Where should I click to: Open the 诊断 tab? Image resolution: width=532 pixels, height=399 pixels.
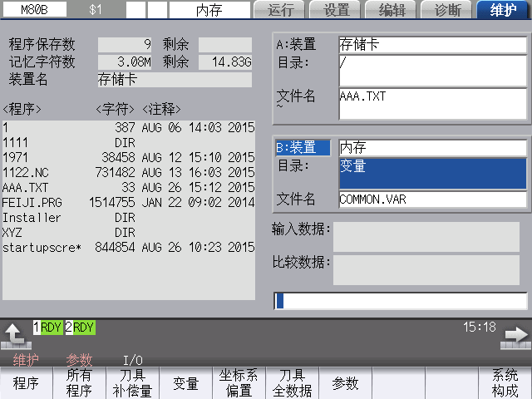coord(447,10)
